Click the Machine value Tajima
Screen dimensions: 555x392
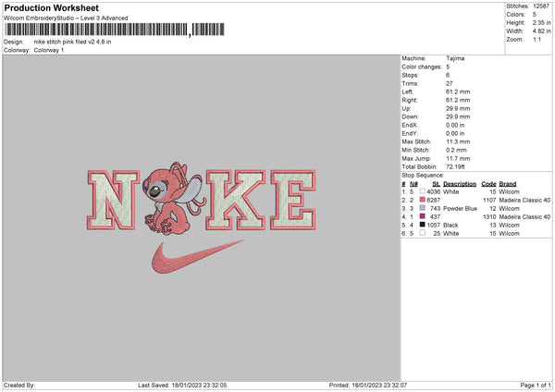[x=455, y=58]
